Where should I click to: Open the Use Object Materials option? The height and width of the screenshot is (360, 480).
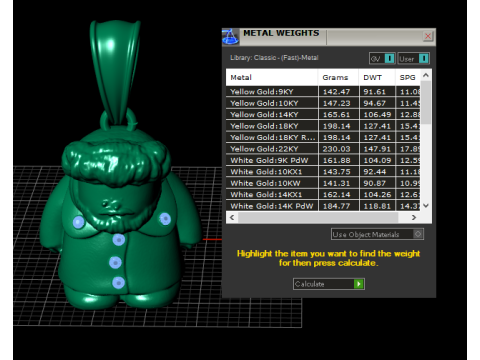click(x=377, y=234)
